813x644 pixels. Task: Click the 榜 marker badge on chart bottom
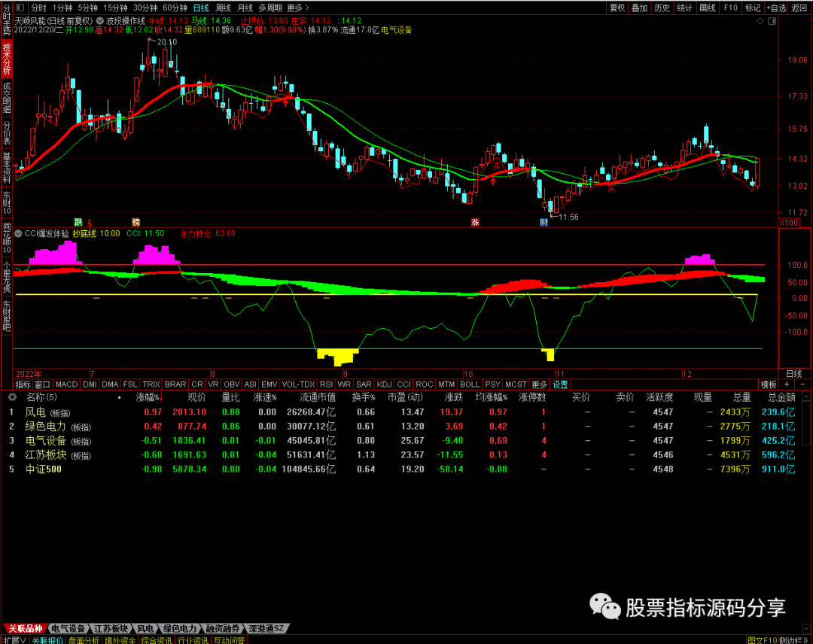pos(135,222)
